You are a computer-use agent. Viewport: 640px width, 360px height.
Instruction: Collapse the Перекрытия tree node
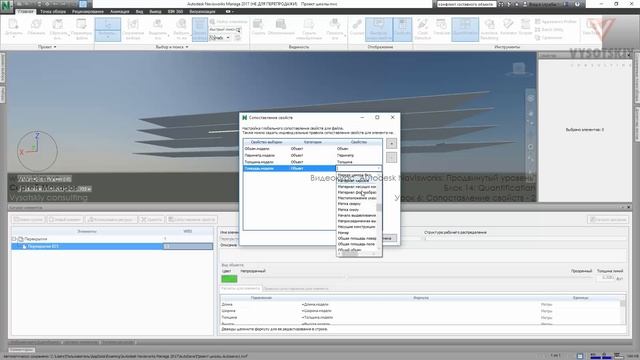[14, 239]
